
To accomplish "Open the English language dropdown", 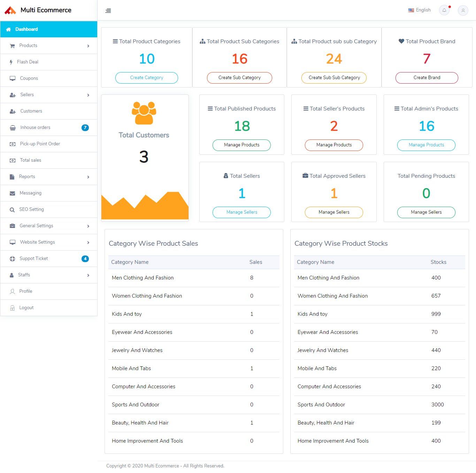I will coord(420,10).
